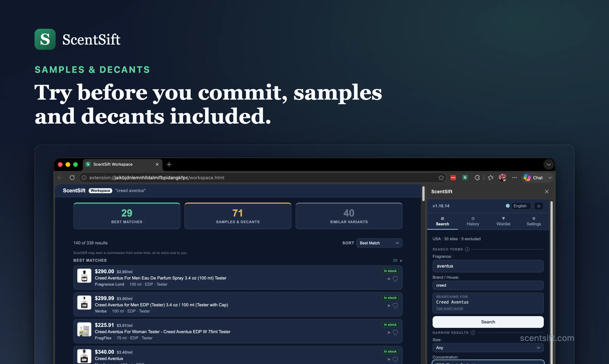Click the '140 of 338 results' text
This screenshot has width=609, height=364.
tap(90, 243)
